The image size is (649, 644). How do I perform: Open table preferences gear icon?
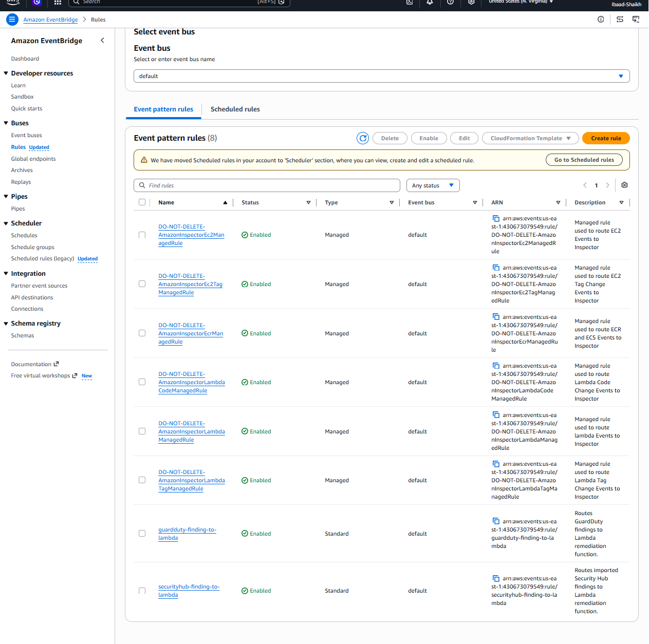pos(624,185)
